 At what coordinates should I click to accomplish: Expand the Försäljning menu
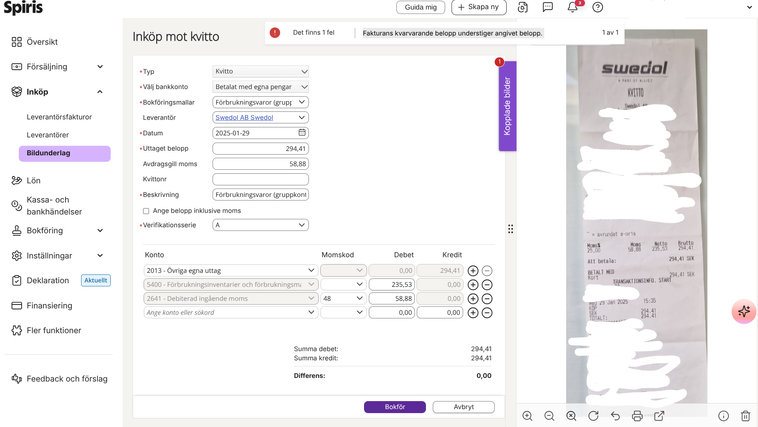click(100, 67)
